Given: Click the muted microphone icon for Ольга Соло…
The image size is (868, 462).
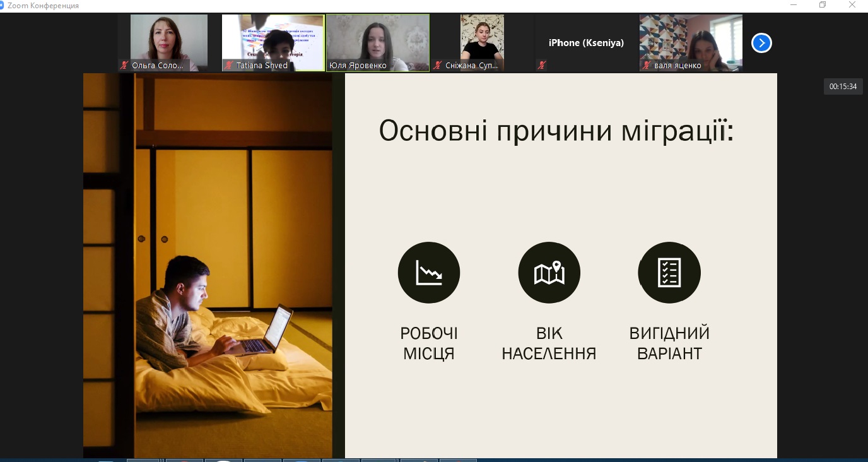Looking at the screenshot, I should point(124,65).
